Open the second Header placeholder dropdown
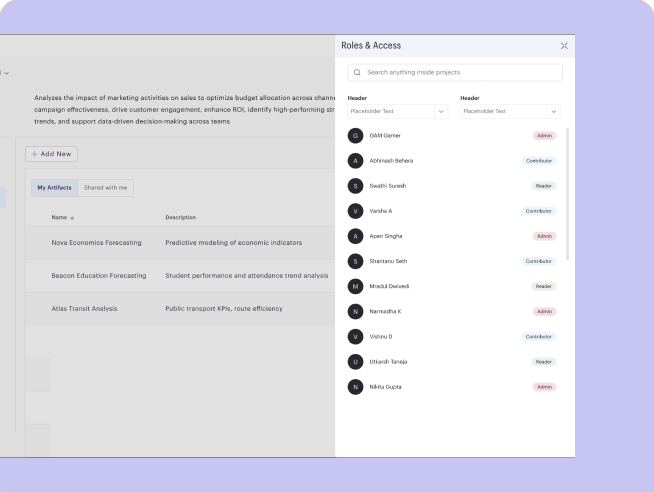The image size is (654, 492). tap(510, 111)
